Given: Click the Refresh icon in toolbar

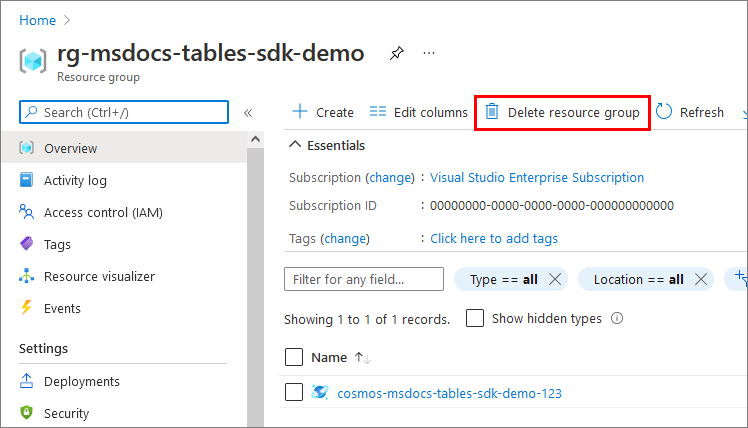Looking at the screenshot, I should pos(665,112).
